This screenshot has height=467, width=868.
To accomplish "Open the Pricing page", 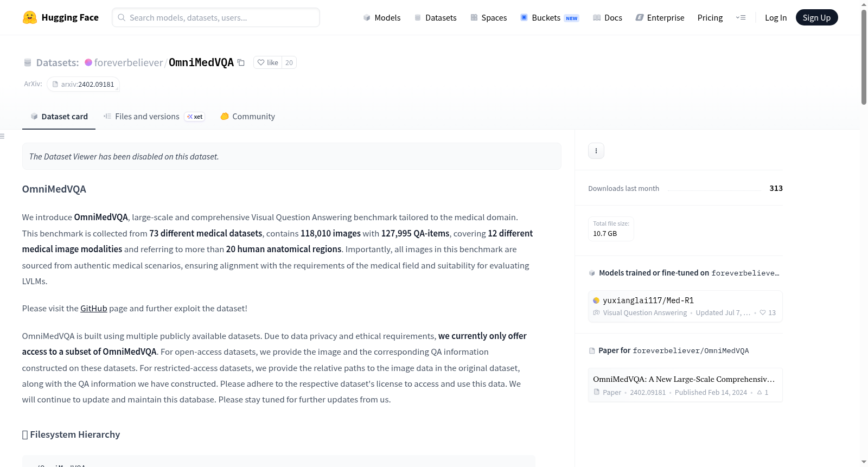I will [x=710, y=17].
